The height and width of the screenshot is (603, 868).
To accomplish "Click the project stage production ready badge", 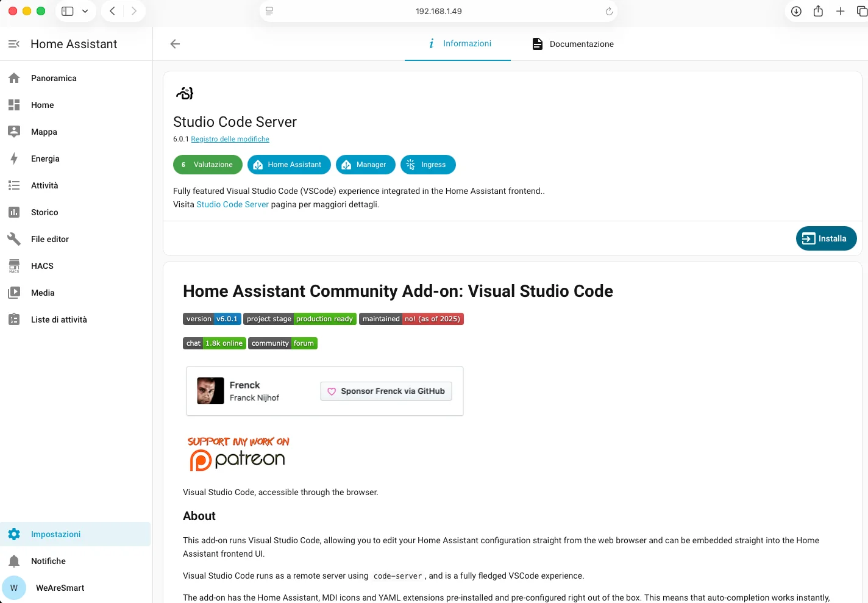I will point(300,319).
